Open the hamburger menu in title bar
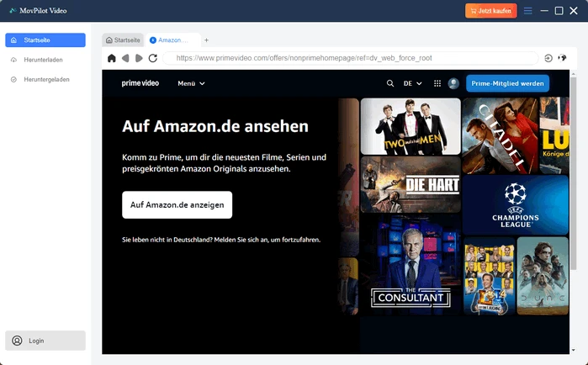Image resolution: width=588 pixels, height=365 pixels. pos(527,10)
